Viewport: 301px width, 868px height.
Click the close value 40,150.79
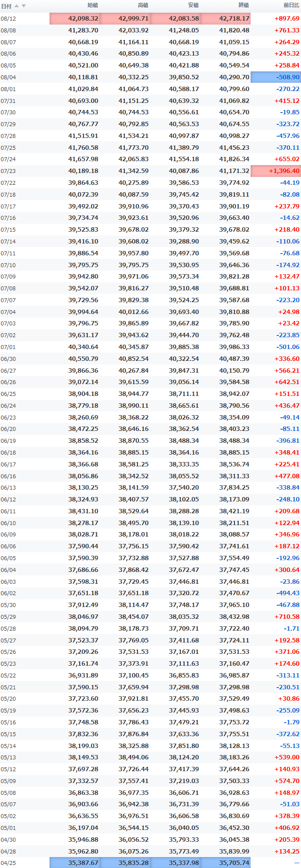click(234, 370)
